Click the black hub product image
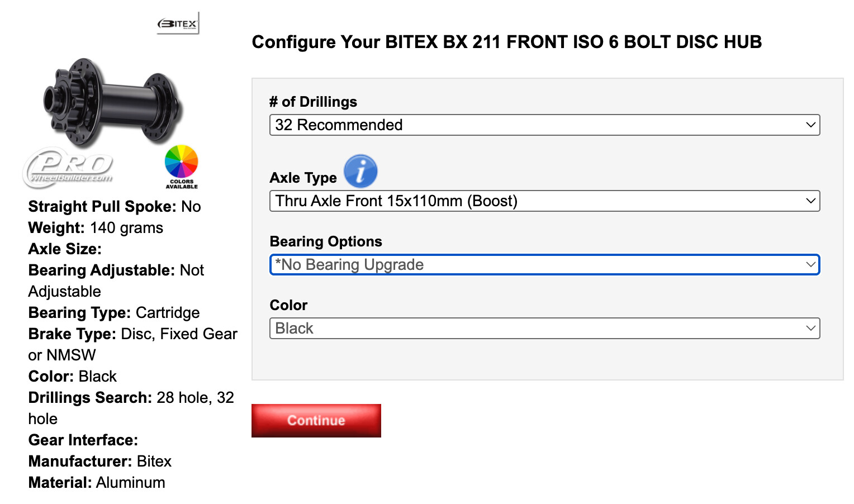 coord(112,103)
